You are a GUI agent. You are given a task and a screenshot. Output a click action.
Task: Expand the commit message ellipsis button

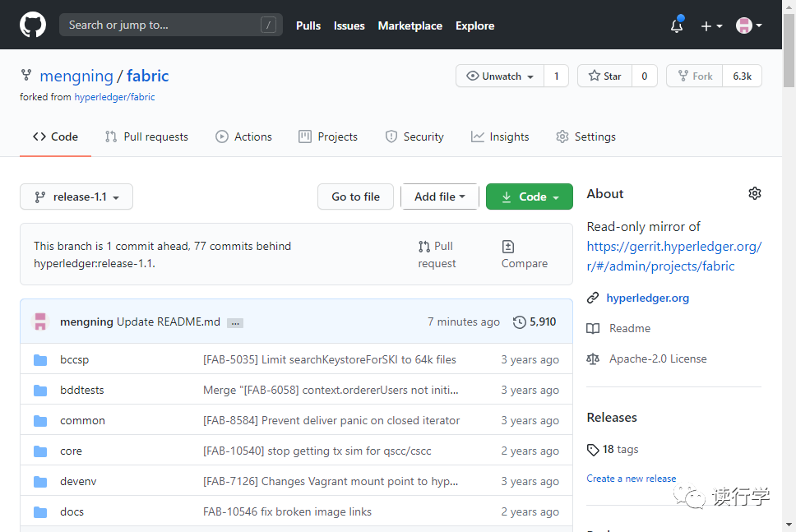coord(234,323)
